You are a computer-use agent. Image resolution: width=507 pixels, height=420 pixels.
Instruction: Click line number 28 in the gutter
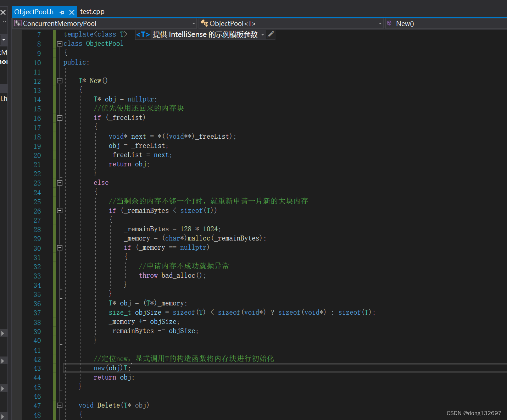37,230
